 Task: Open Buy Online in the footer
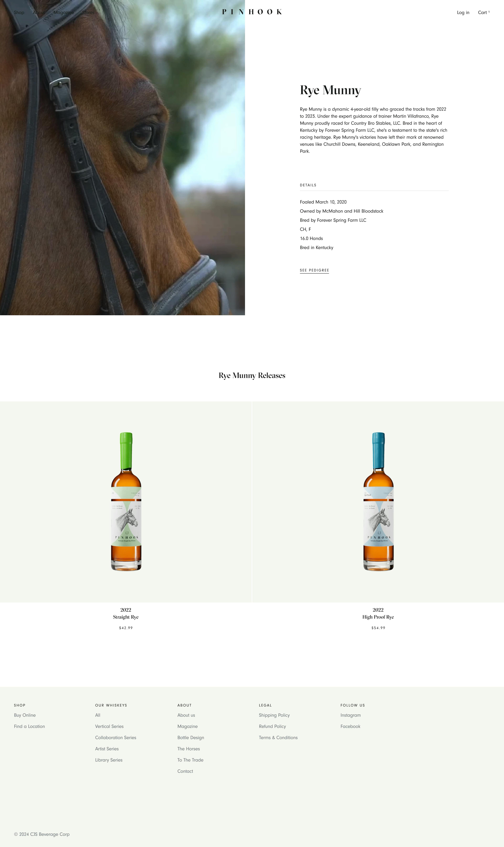pyautogui.click(x=25, y=715)
